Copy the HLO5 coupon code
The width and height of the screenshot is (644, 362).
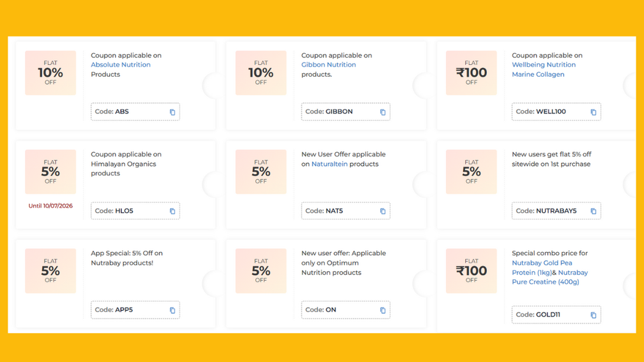click(173, 211)
